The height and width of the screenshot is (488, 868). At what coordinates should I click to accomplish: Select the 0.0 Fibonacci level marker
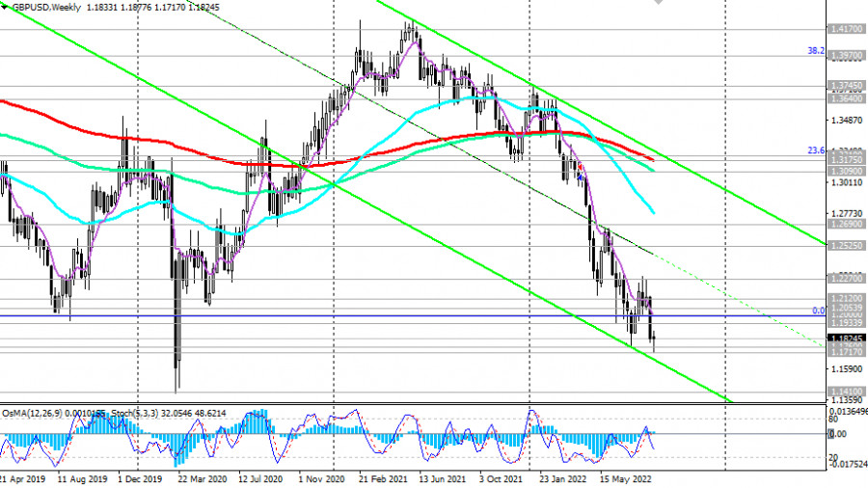818,311
